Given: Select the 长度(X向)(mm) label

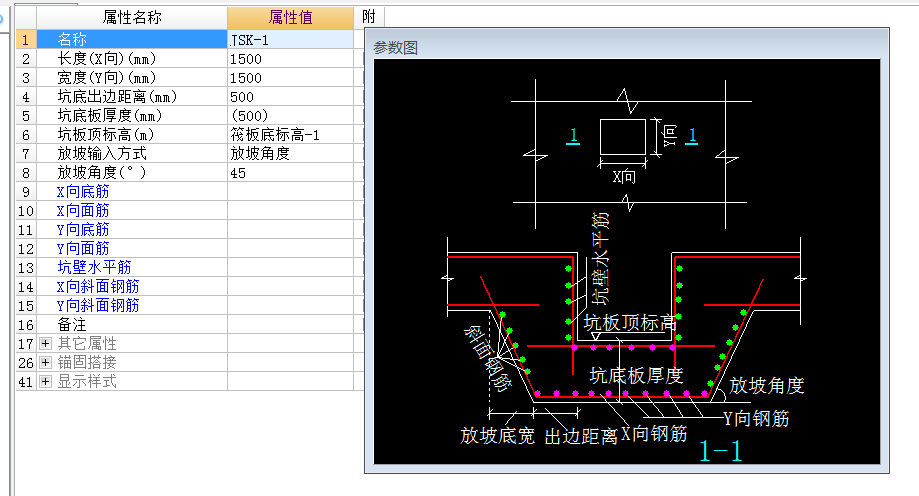Looking at the screenshot, I should coord(107,59).
